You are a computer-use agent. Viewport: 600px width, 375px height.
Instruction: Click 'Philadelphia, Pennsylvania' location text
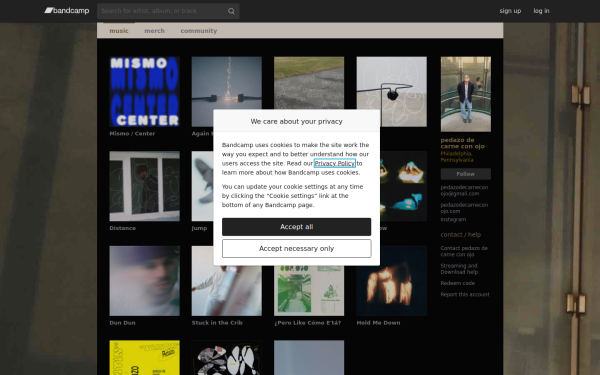click(x=457, y=157)
